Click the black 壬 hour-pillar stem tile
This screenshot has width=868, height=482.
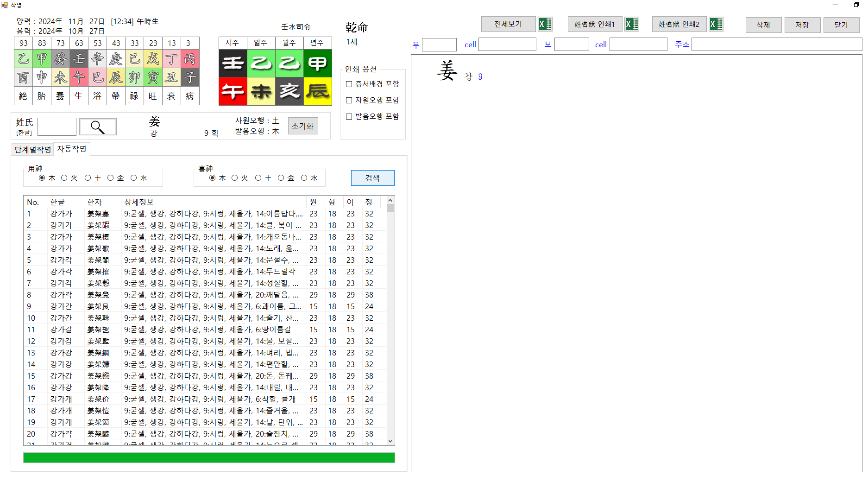point(233,63)
